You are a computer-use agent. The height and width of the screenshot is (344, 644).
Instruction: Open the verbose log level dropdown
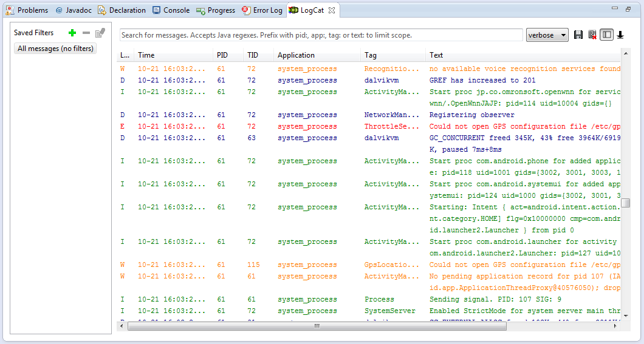547,35
